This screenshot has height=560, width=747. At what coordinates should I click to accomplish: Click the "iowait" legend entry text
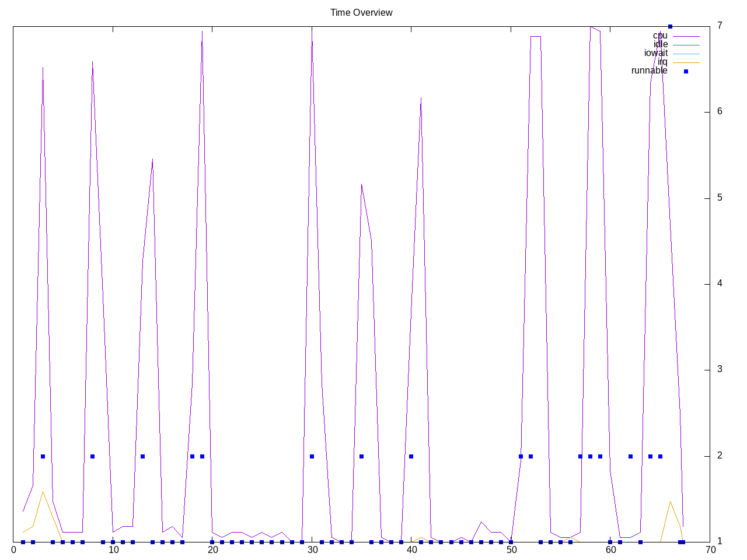[655, 53]
